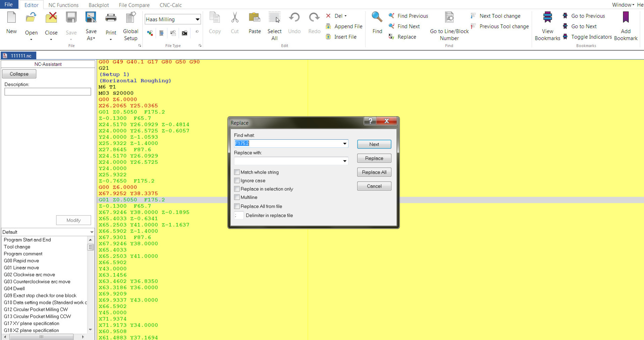Check Replace in selection only
The image size is (644, 340).
237,189
